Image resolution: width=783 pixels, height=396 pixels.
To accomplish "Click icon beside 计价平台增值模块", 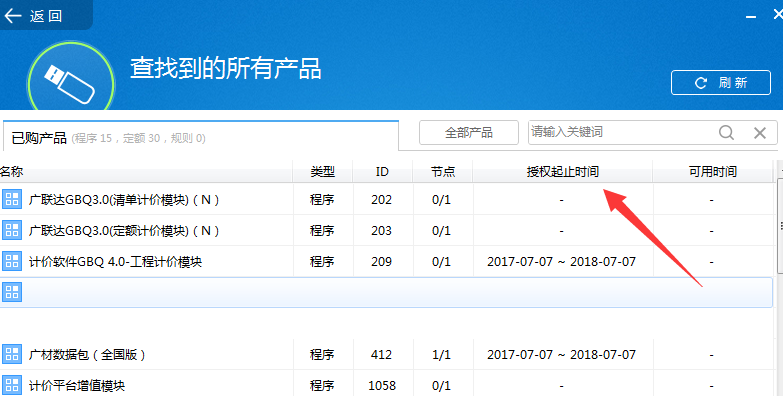I will [12, 385].
